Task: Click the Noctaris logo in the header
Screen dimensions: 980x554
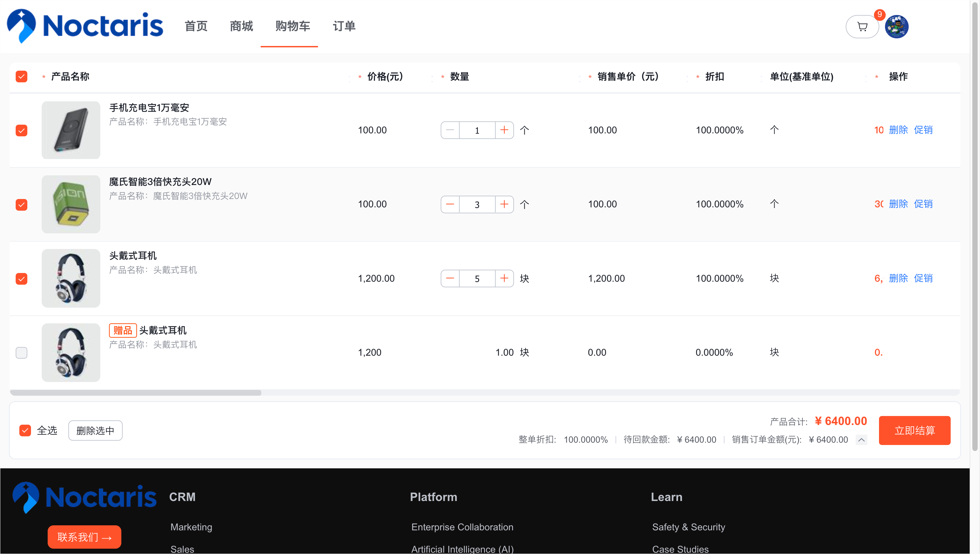Action: tap(85, 26)
